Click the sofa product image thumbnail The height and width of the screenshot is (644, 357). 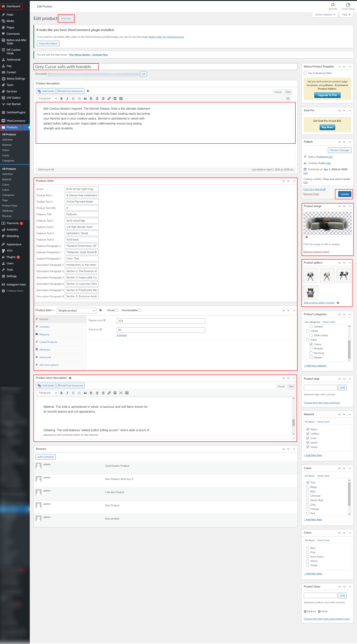[x=327, y=223]
